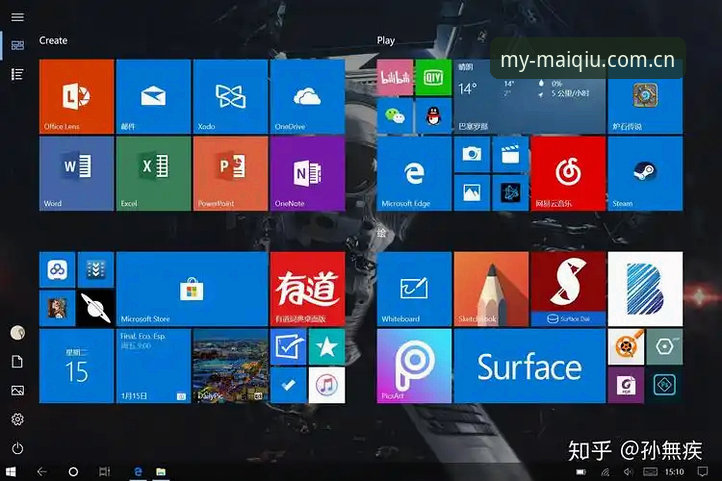Open Cortana circle on the taskbar

click(73, 471)
